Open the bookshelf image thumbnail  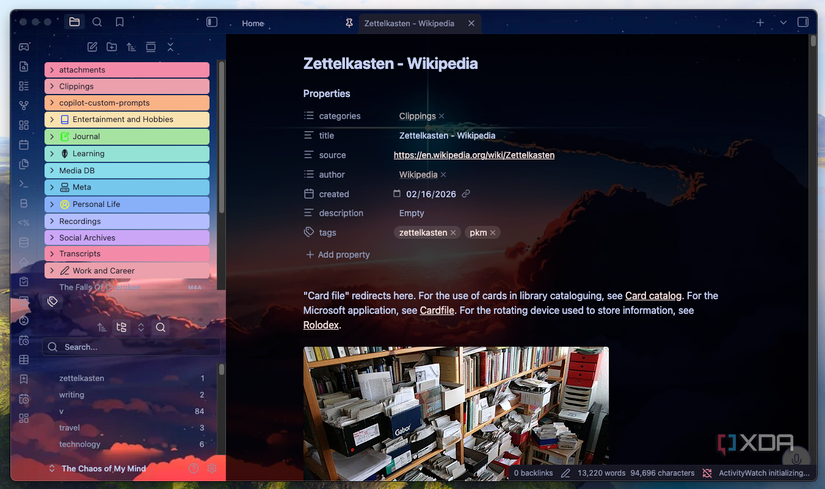tap(456, 413)
